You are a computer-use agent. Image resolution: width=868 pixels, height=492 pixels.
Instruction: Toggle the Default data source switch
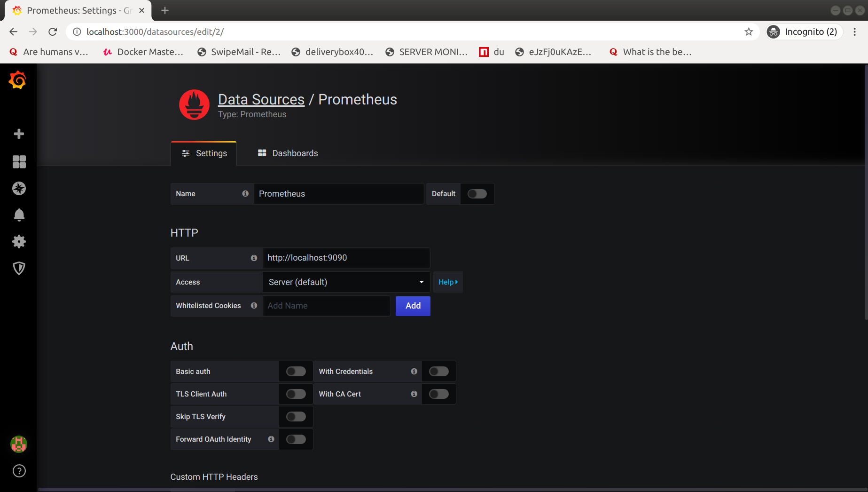(x=477, y=194)
